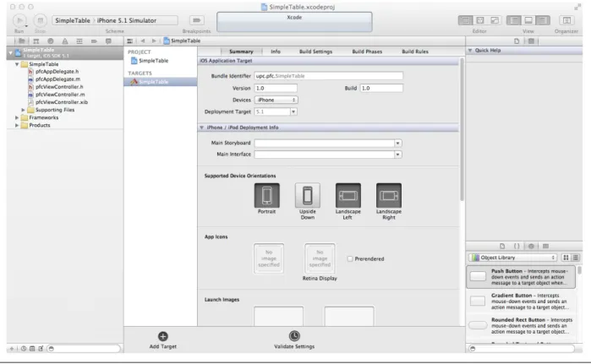Show the Quick Help inspector icon
Viewport: 591px width, 364px height.
coord(531,41)
